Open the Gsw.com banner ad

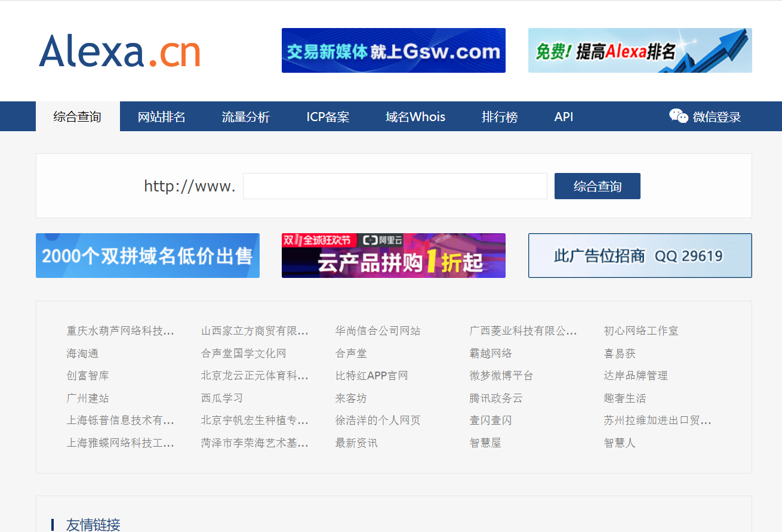pos(393,51)
